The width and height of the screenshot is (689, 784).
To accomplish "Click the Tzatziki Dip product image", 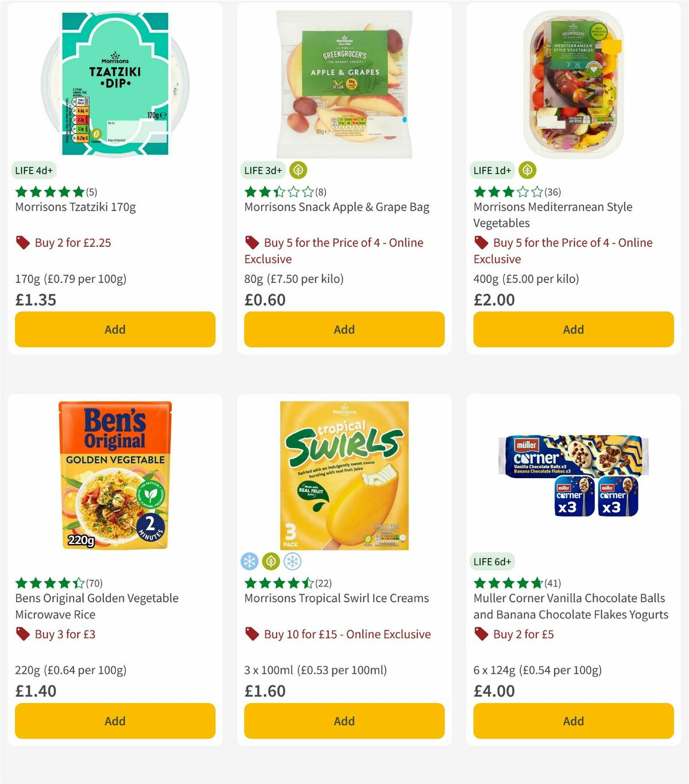I will (x=114, y=81).
